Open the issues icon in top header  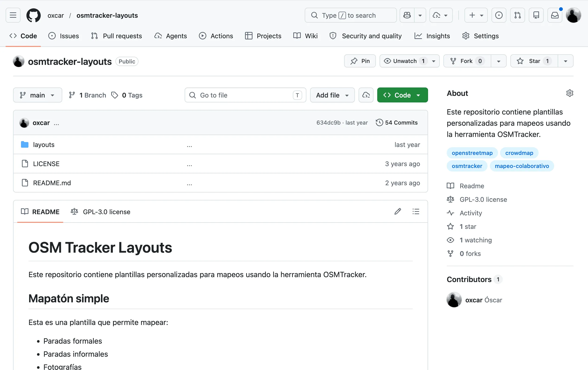499,15
